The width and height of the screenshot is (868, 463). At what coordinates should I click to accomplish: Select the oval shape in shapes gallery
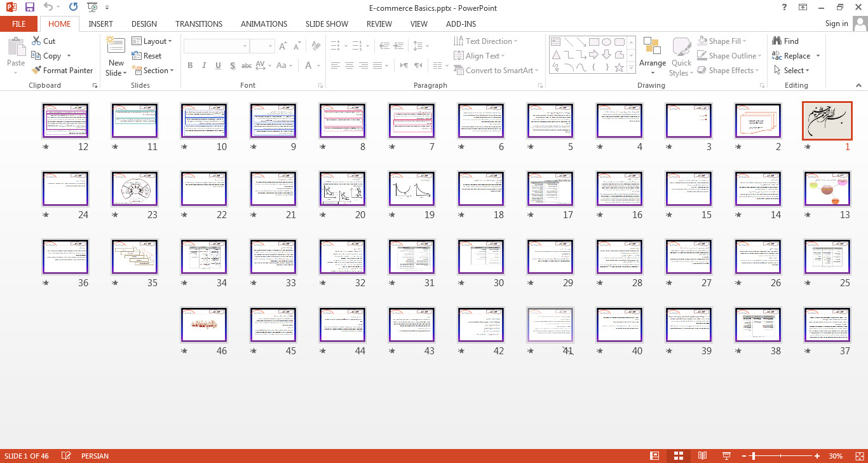607,42
